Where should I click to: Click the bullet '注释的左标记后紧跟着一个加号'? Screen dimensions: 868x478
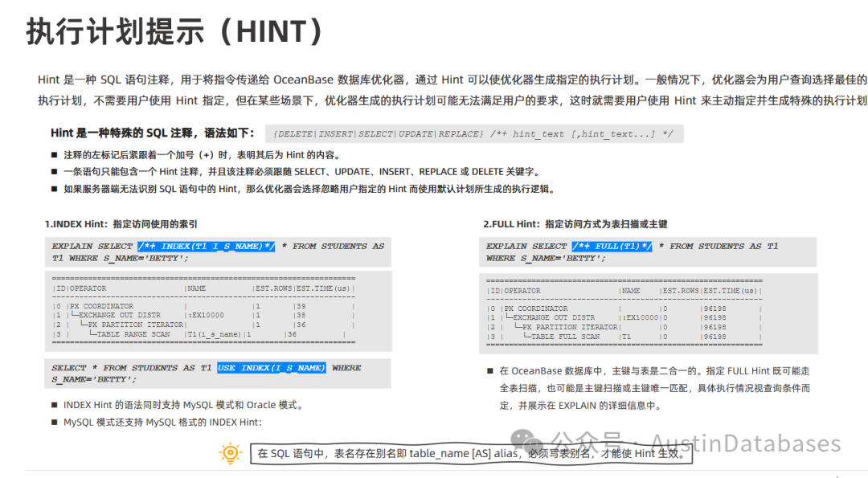(202, 155)
